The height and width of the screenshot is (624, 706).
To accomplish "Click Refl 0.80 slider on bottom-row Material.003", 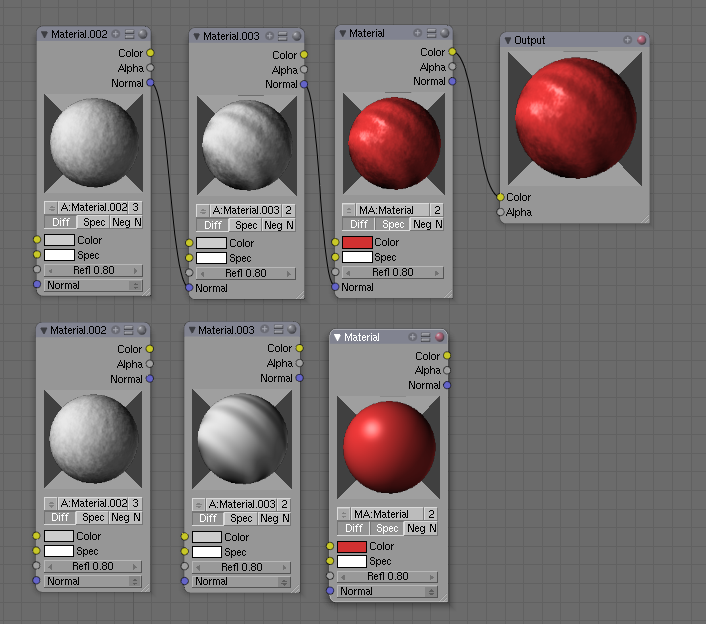I will coord(241,567).
